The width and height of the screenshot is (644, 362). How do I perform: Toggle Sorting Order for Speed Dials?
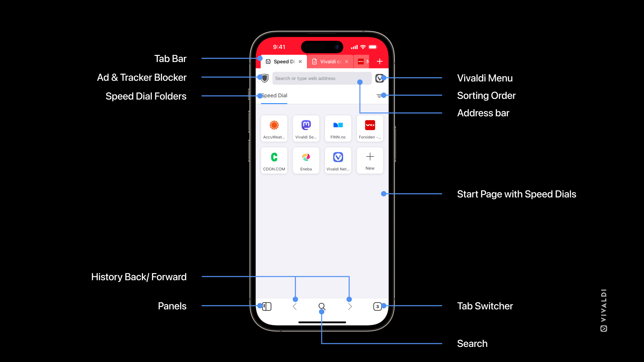379,96
